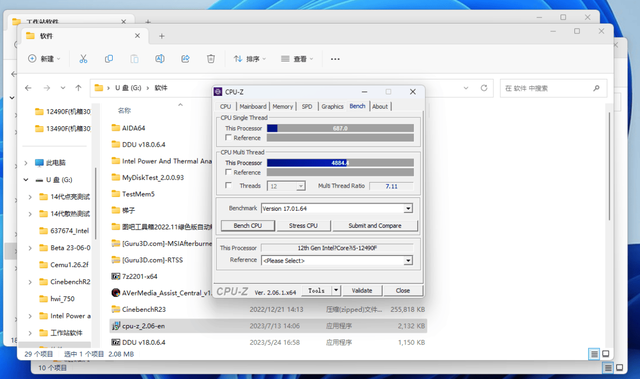Switch to About tab in CPU-Z
640x379 pixels.
click(x=380, y=106)
